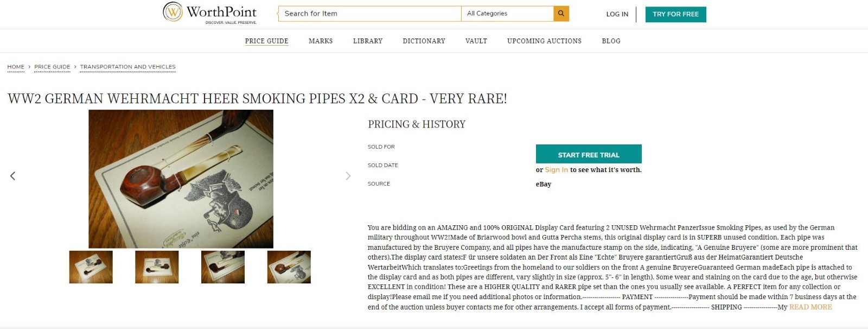Open the All Categories dropdown
Image resolution: width=868 pixels, height=329 pixels.
coord(507,13)
